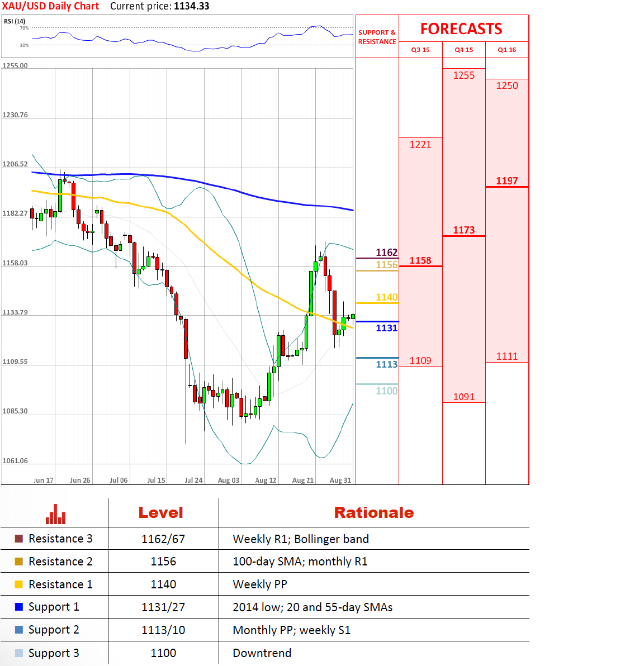Open the Q1 16 forecast column header
The image size is (644, 666).
pyautogui.click(x=507, y=50)
